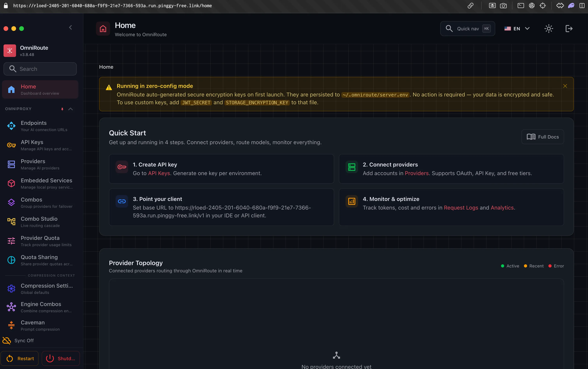Screen dimensions: 588x369
Task: Toggle the OMNIPROXY section pin
Action: pyautogui.click(x=62, y=109)
